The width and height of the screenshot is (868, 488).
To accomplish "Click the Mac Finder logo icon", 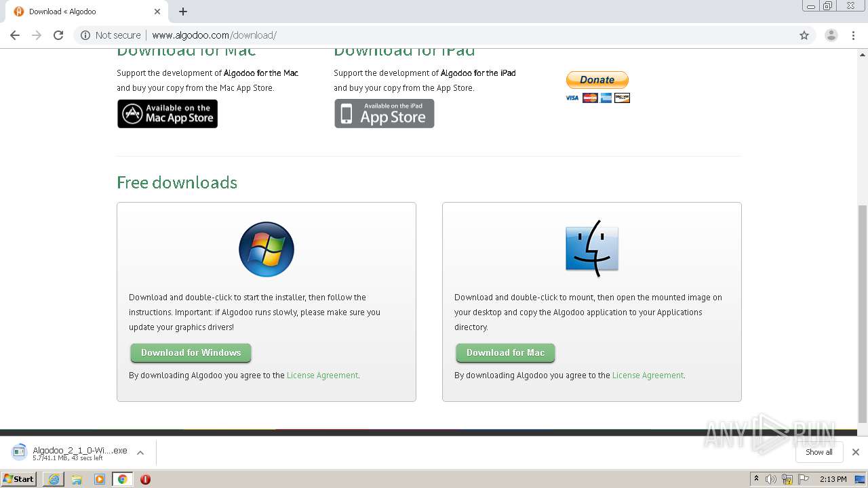I will click(x=592, y=248).
